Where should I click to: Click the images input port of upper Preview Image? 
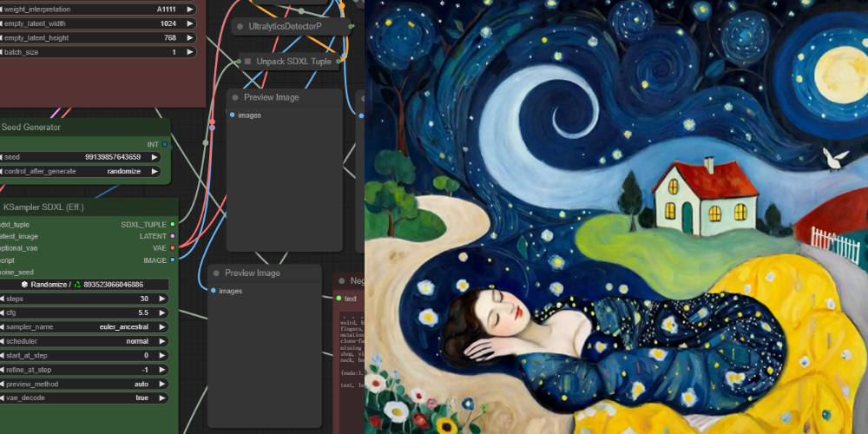click(x=232, y=115)
